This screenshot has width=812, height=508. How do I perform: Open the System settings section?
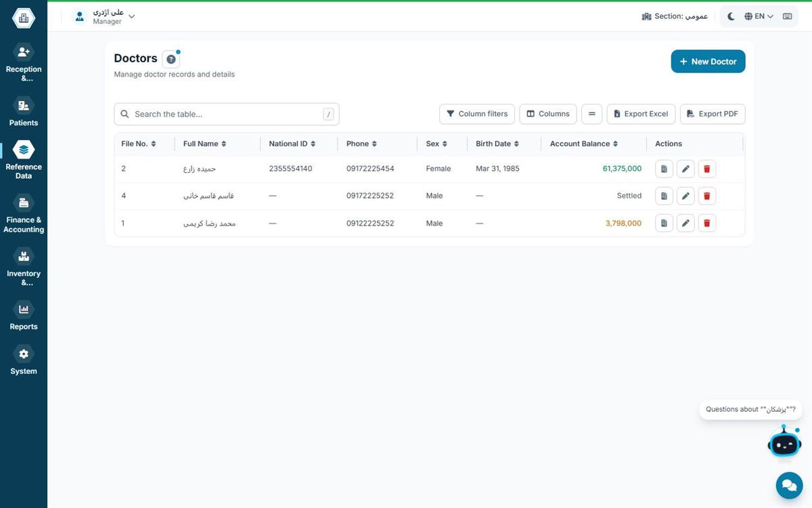(24, 360)
